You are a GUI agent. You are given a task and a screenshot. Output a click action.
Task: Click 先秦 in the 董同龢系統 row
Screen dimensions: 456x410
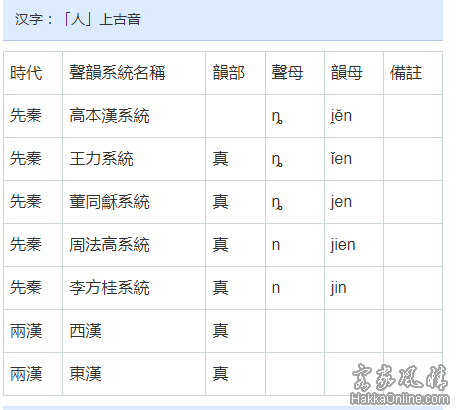point(26,202)
